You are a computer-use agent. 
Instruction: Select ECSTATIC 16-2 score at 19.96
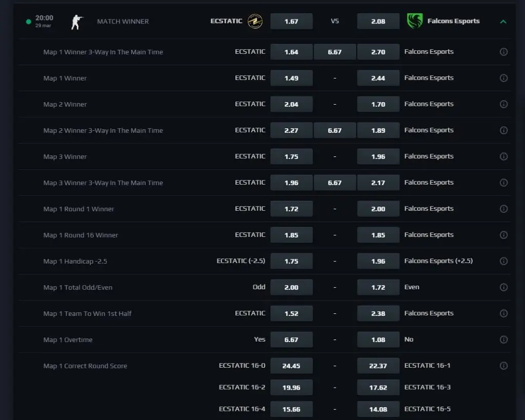click(291, 387)
